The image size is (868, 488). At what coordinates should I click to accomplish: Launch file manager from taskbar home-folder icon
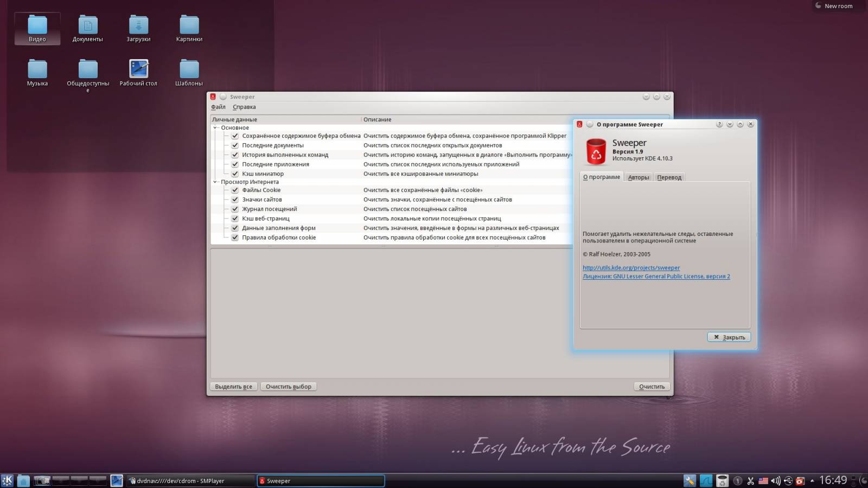23,480
